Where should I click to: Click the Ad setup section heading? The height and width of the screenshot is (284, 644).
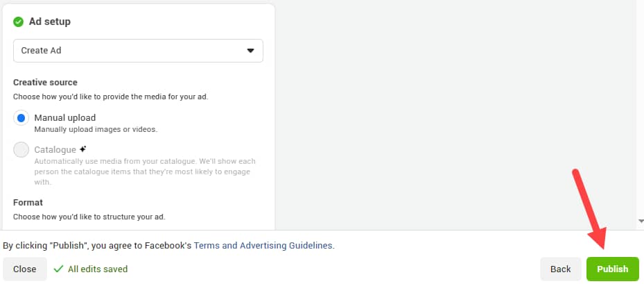coord(50,22)
